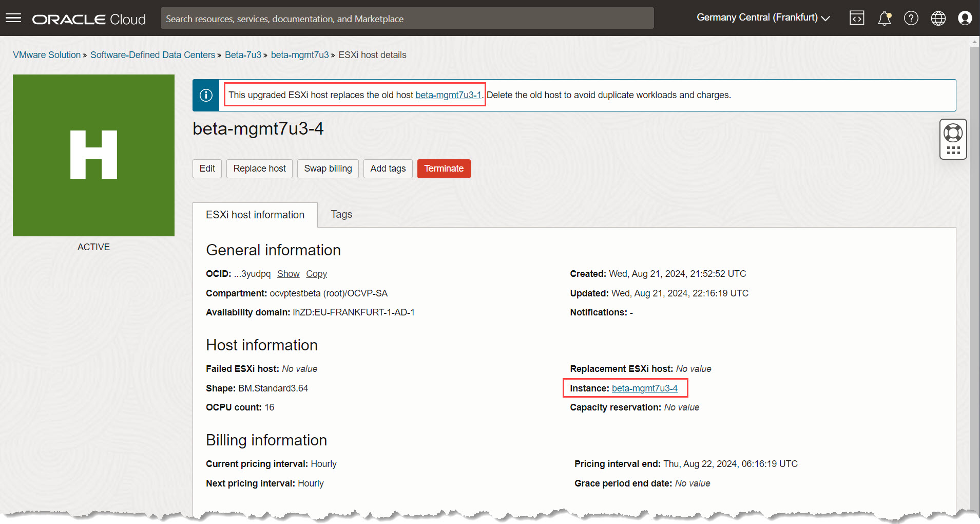Click the Replace host button
980x524 pixels.
pos(259,169)
